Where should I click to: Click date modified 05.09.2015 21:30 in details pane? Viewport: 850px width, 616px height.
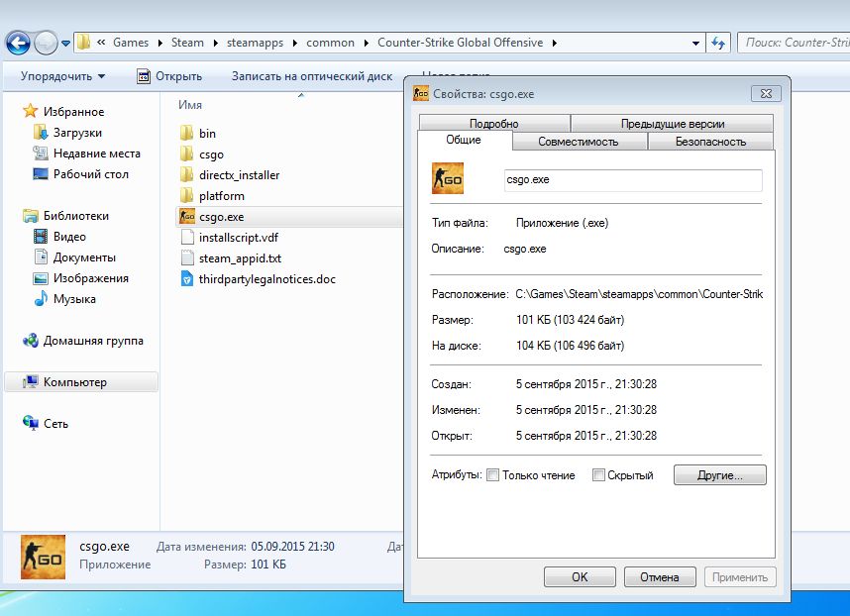click(292, 546)
